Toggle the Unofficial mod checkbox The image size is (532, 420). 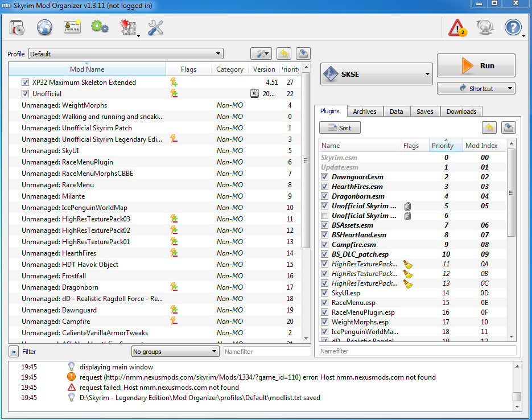(25, 94)
